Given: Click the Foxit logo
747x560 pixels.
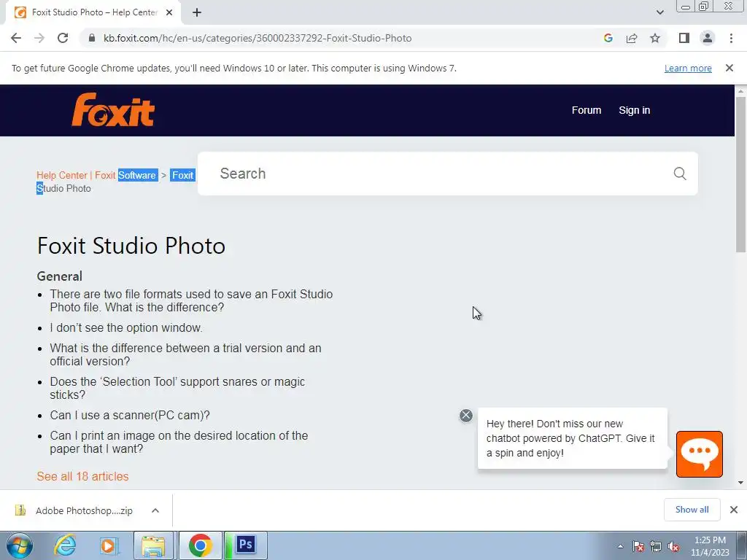Looking at the screenshot, I should [x=113, y=109].
